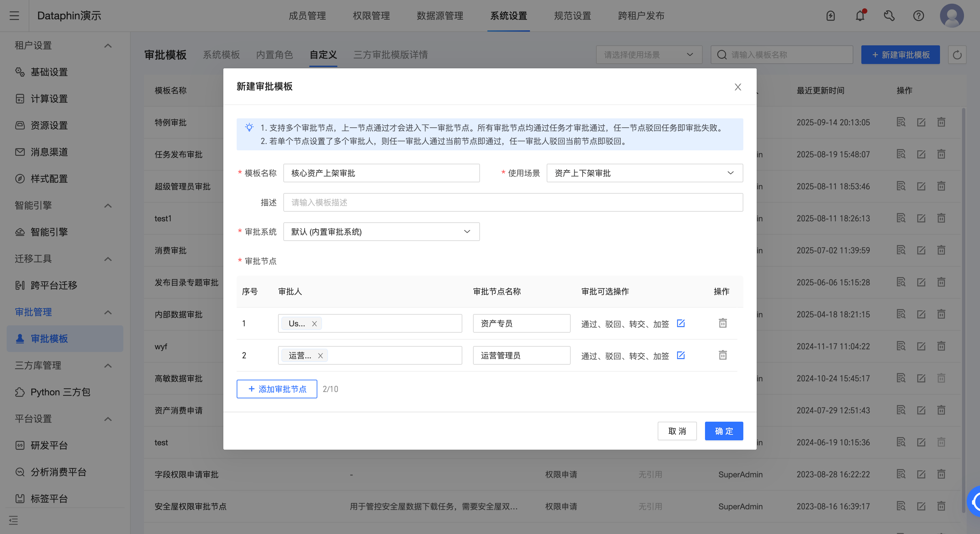Viewport: 980px width, 534px height.
Task: Collapse the 审批管理 sidebar section
Action: coord(108,312)
